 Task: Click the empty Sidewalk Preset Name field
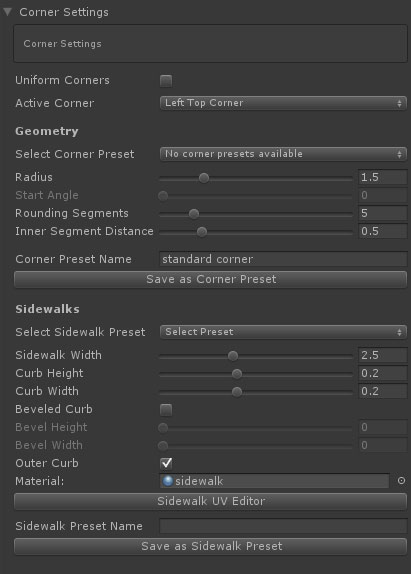pyautogui.click(x=283, y=526)
